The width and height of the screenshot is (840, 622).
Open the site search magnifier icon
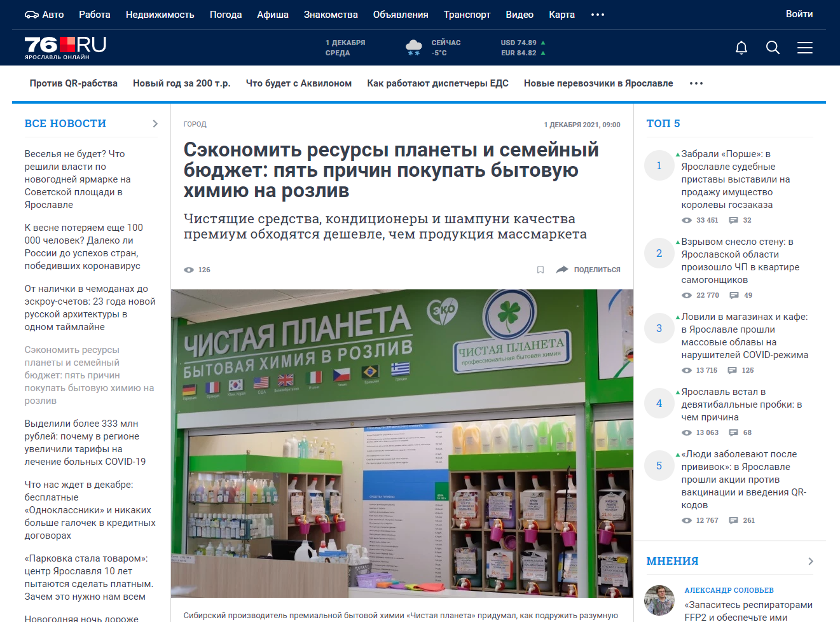click(x=773, y=48)
